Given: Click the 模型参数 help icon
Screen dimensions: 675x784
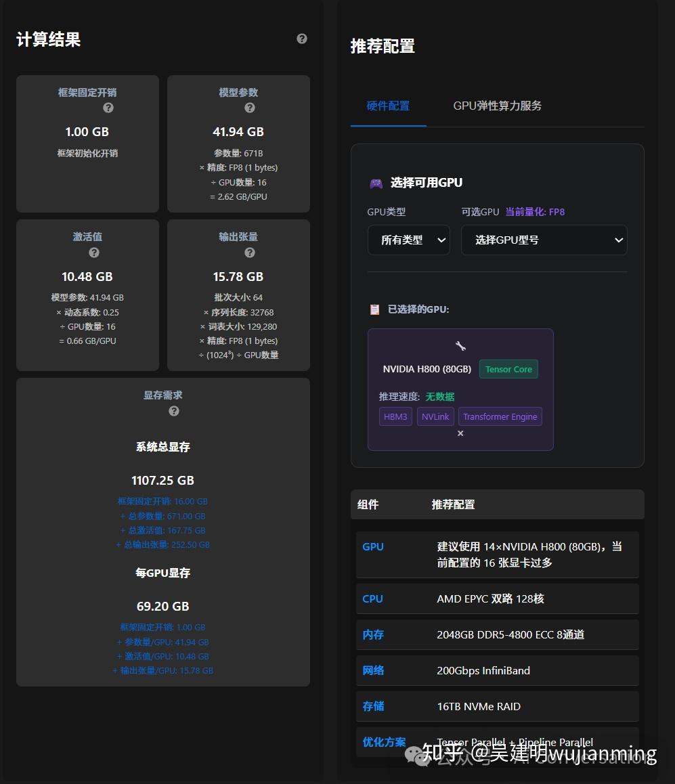Looking at the screenshot, I should point(250,108).
